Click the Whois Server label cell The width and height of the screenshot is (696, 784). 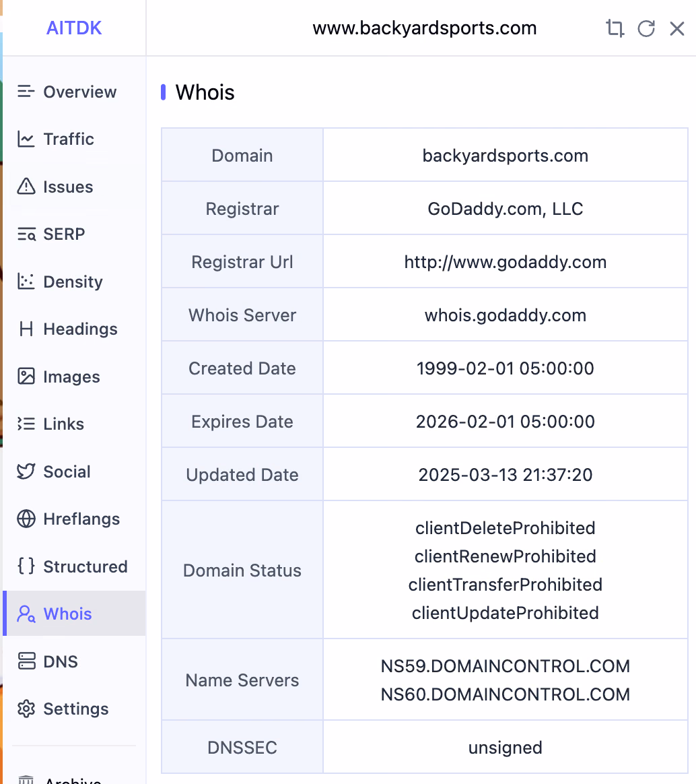point(242,315)
